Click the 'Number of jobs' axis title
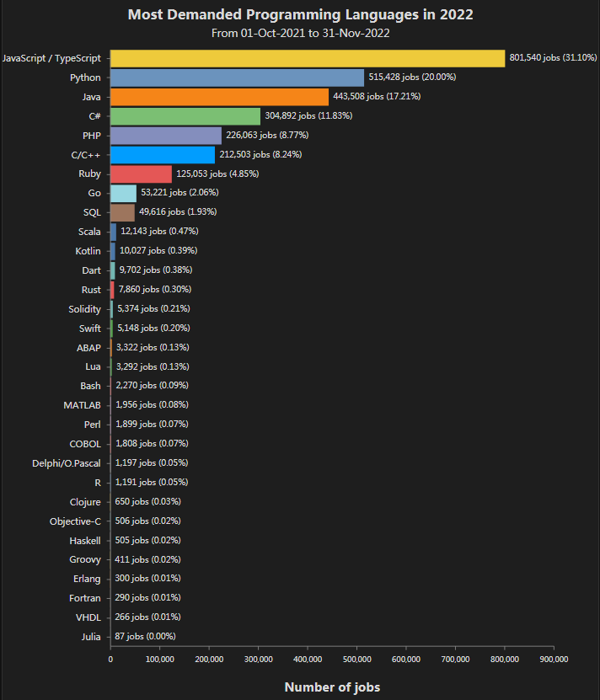The image size is (600, 700). click(332, 687)
